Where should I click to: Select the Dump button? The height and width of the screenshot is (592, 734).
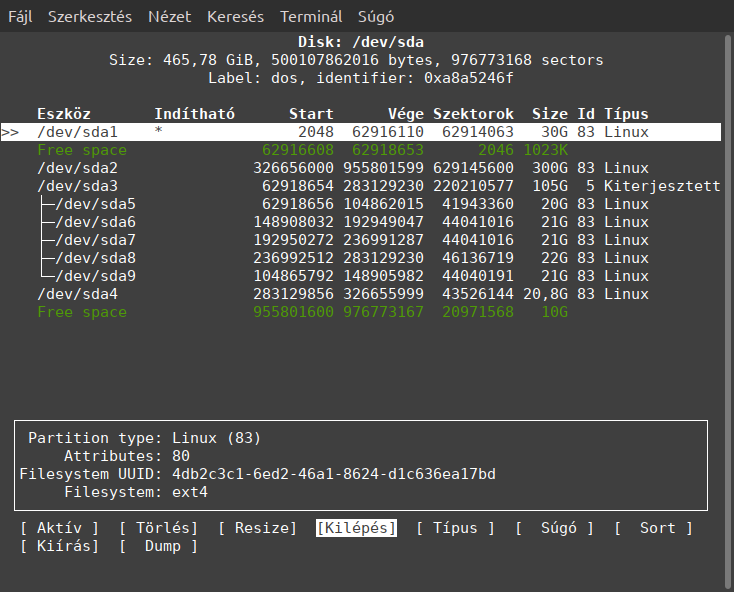[x=158, y=546]
